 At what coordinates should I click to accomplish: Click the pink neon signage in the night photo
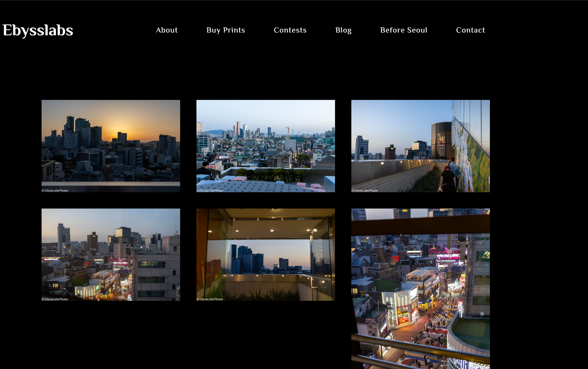(447, 255)
